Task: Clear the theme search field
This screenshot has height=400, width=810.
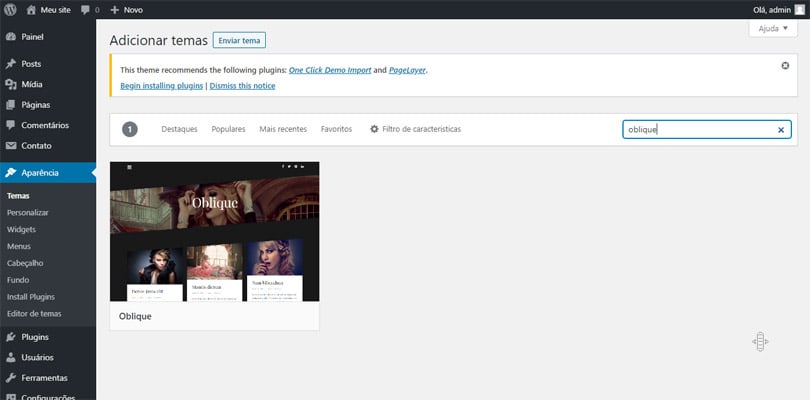Action: 781,130
